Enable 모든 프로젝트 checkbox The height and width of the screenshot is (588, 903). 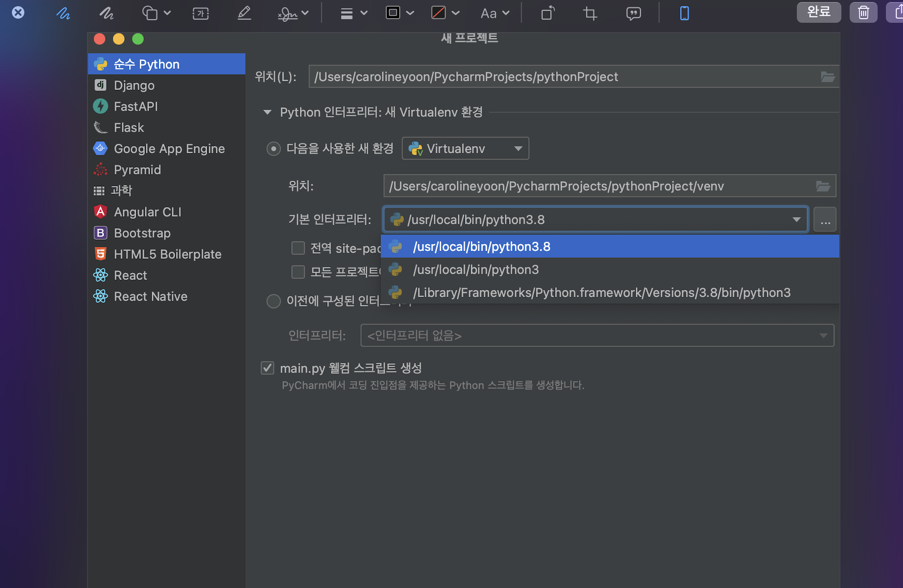click(298, 272)
